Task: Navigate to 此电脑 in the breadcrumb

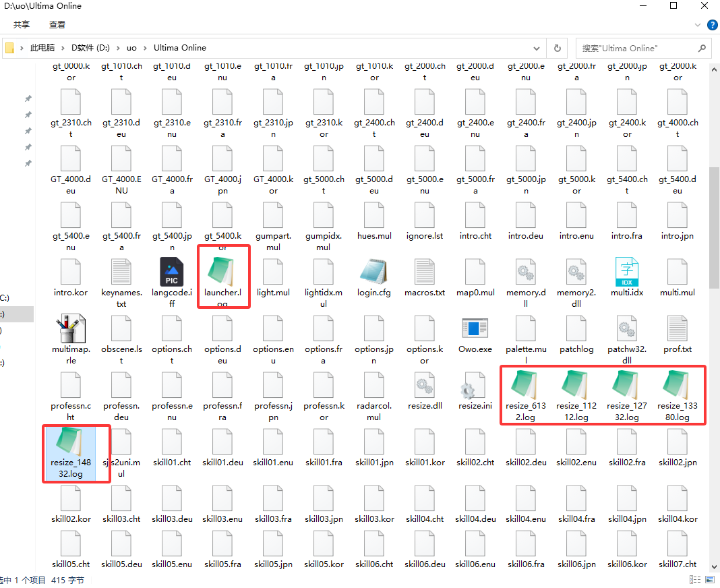Action: pos(42,48)
